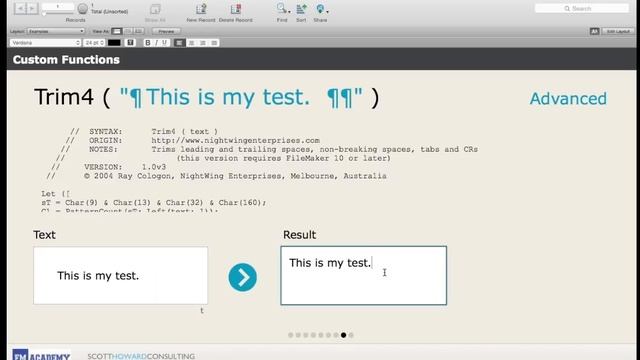Go to the previous record arrow
This screenshot has width=640, height=360.
[x=20, y=8]
